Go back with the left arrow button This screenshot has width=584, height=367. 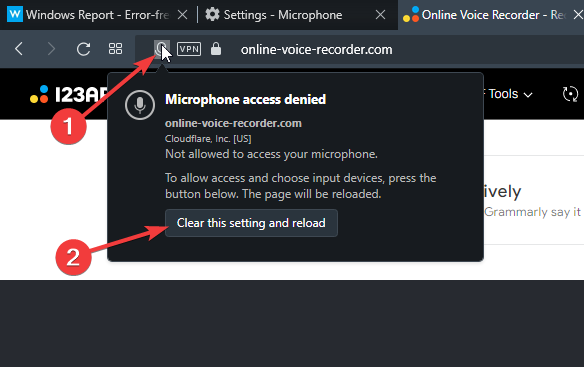[19, 49]
